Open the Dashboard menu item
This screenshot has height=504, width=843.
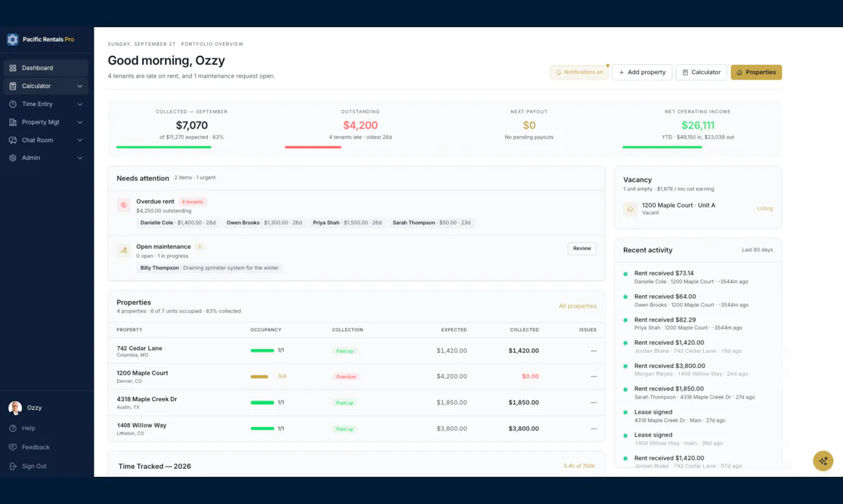(46, 68)
